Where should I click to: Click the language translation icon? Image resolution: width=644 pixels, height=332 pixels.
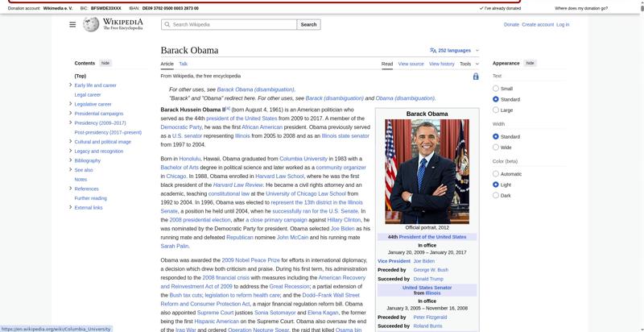pyautogui.click(x=433, y=50)
